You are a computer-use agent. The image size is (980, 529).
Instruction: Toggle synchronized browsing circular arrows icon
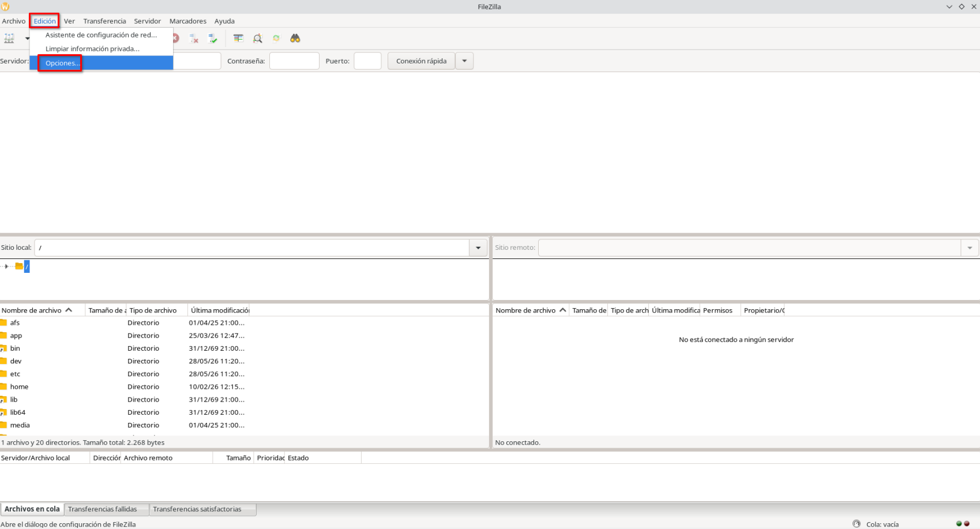[x=276, y=38]
